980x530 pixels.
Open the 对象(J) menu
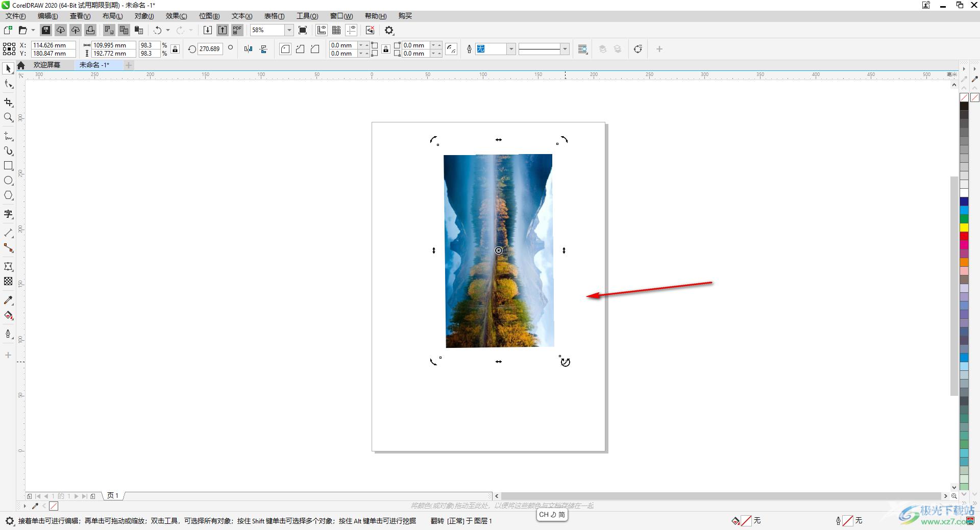coord(144,16)
